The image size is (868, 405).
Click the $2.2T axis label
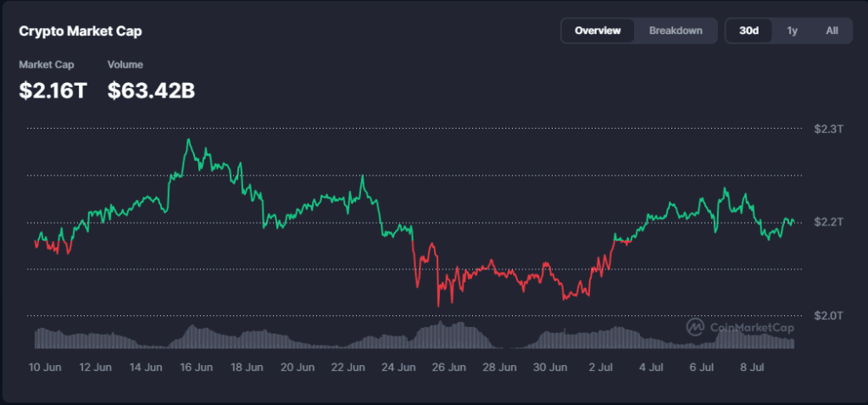[x=828, y=223]
